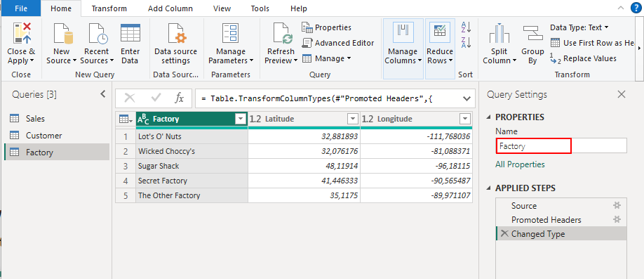This screenshot has height=279, width=644.
Task: Click the All Properties link
Action: pos(520,164)
